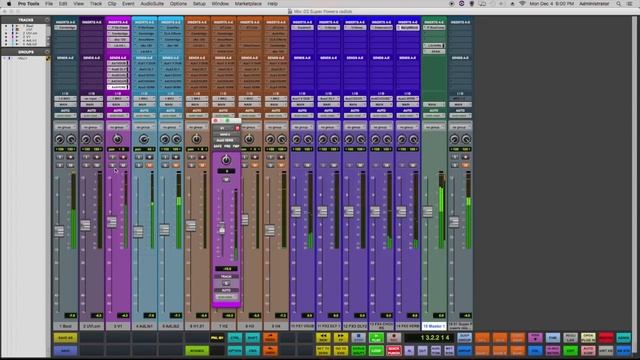
Task: Click the blue Save button
Action: tap(65, 350)
